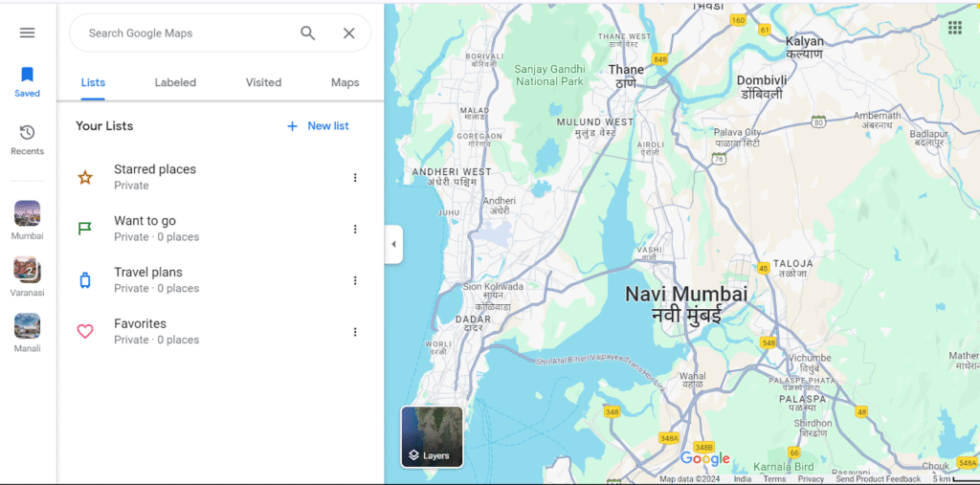Click Sanjay Gandhi National Park label
Screen dimensions: 980x485
pos(550,75)
